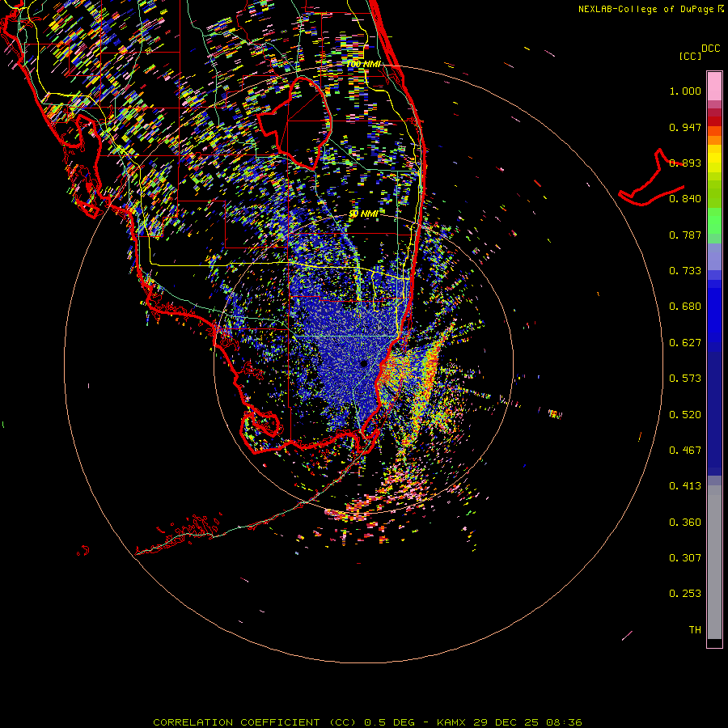
Task: Select the 0.413 scale value
Action: [685, 486]
